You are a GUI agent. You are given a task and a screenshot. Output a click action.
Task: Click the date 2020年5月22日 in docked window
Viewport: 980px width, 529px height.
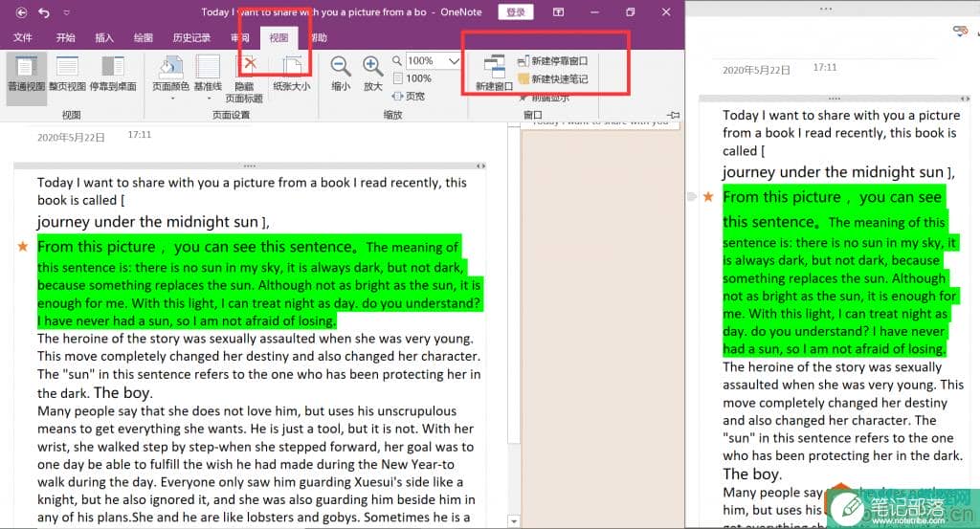(756, 70)
